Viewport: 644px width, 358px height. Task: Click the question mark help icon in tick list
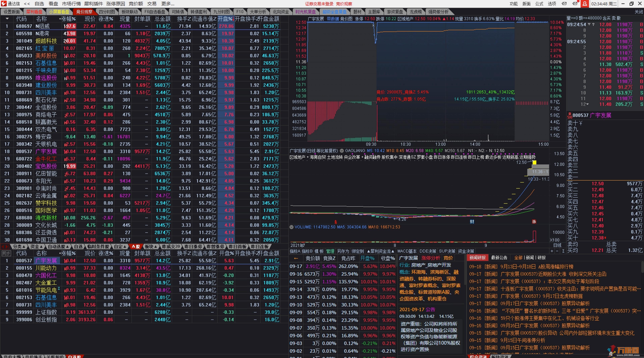click(x=593, y=24)
